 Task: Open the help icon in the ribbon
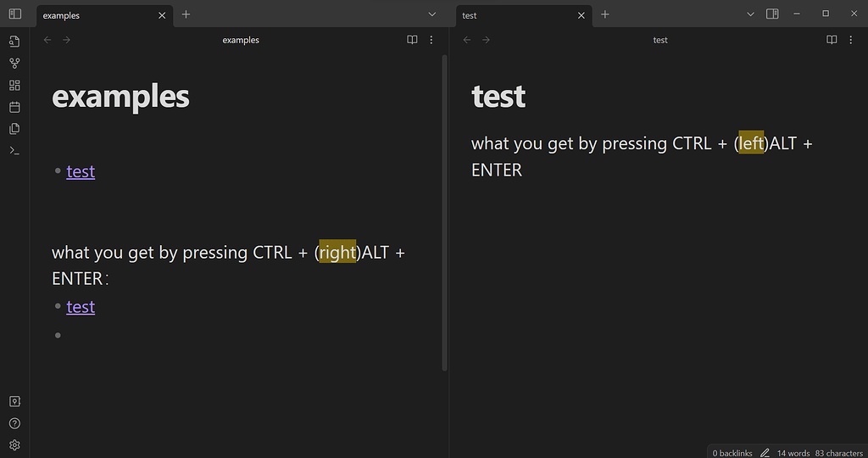pyautogui.click(x=14, y=423)
